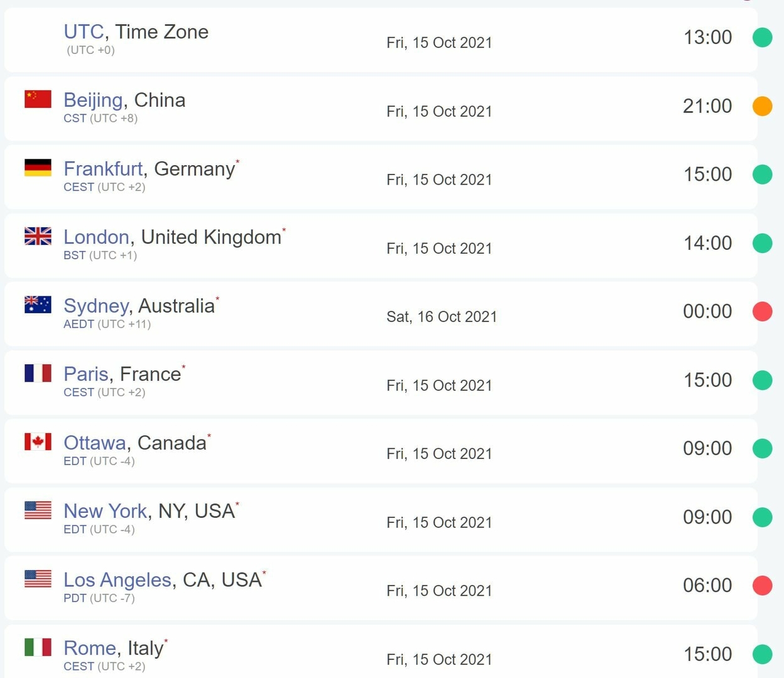The height and width of the screenshot is (678, 784).
Task: Click the Sat, 16 Oct 2021 date
Action: 442,317
